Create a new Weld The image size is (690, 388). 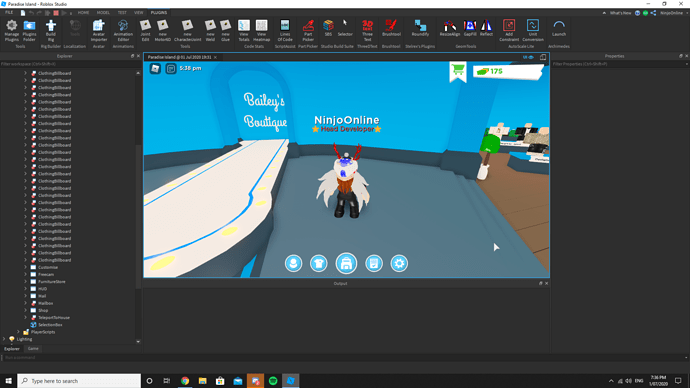[x=210, y=30]
